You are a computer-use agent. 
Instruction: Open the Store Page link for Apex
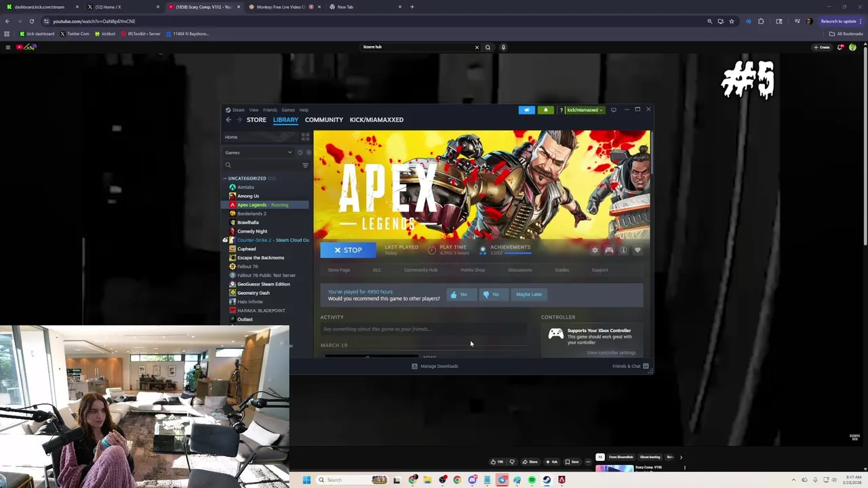coord(339,270)
